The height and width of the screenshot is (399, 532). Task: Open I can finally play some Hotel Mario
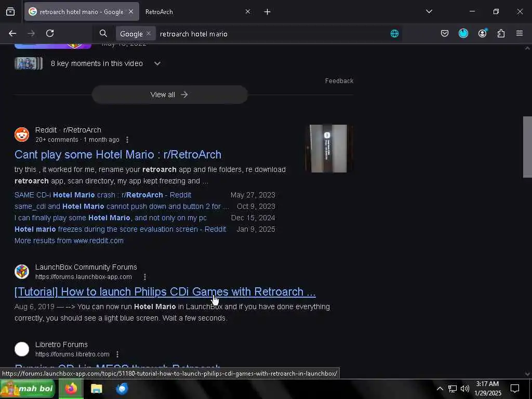coord(110,218)
